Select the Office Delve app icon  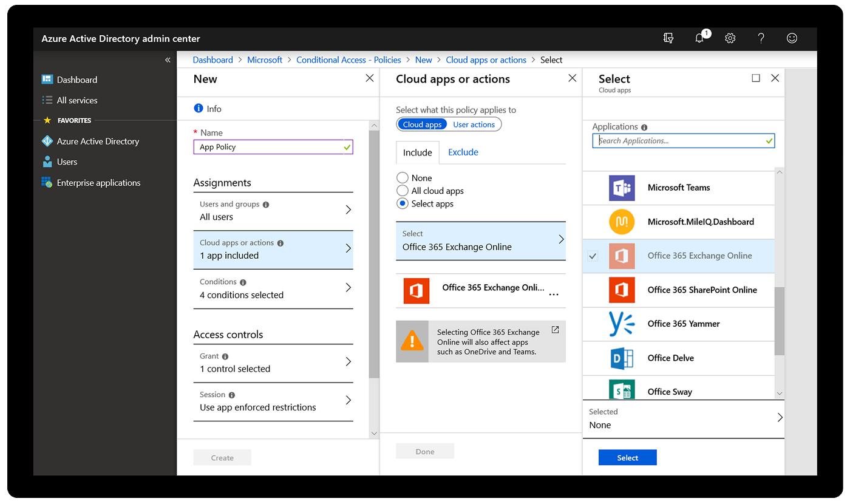pyautogui.click(x=621, y=358)
